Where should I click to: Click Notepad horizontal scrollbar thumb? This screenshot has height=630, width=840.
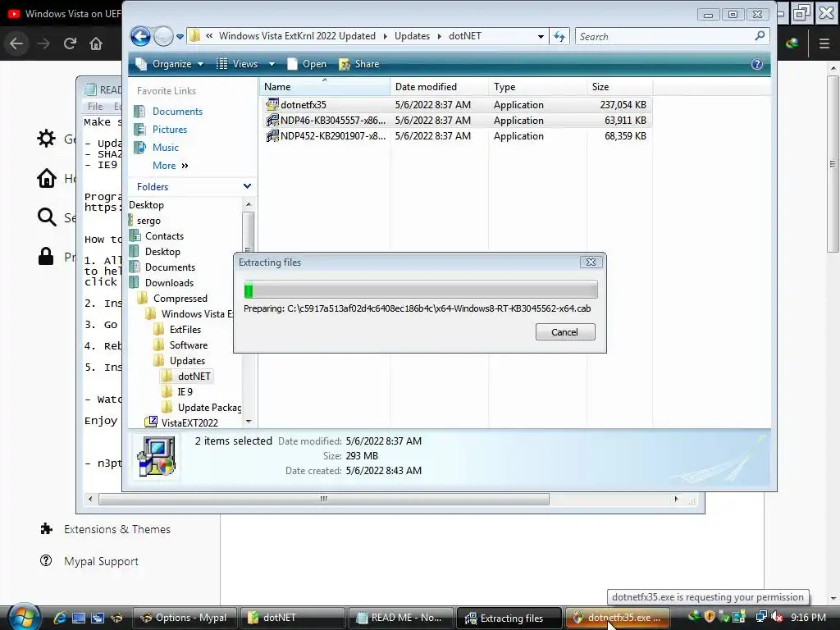coord(324,500)
